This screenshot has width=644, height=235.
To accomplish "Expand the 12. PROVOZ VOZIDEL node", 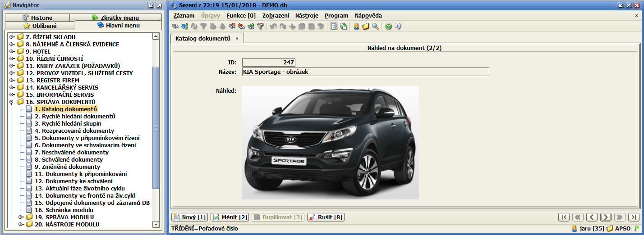I will pyautogui.click(x=12, y=73).
